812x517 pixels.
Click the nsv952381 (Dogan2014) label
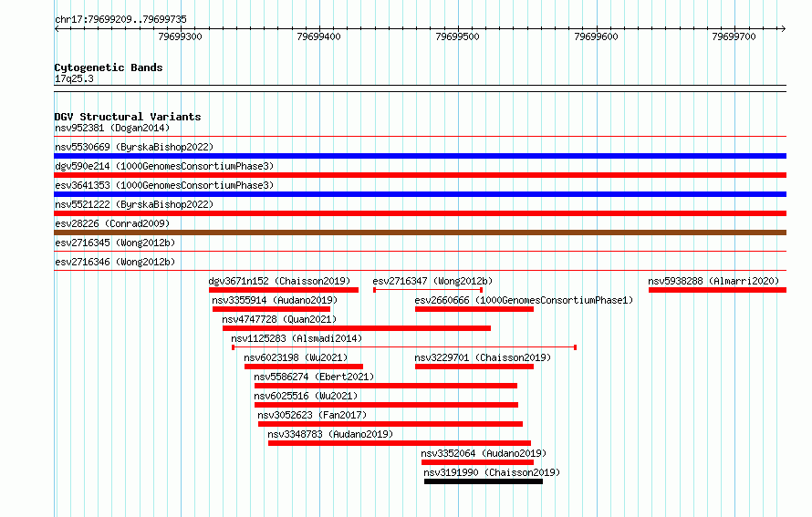pyautogui.click(x=112, y=128)
